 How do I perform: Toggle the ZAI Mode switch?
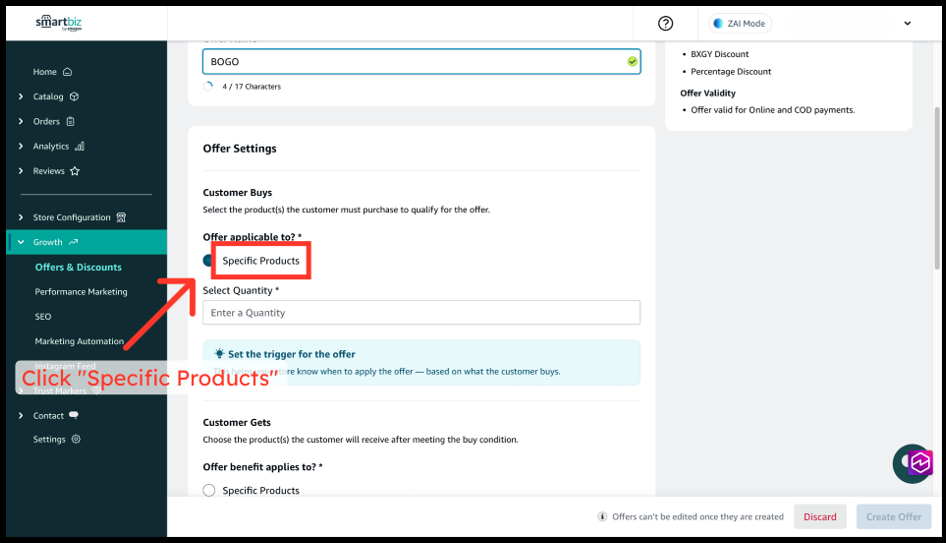tap(718, 24)
